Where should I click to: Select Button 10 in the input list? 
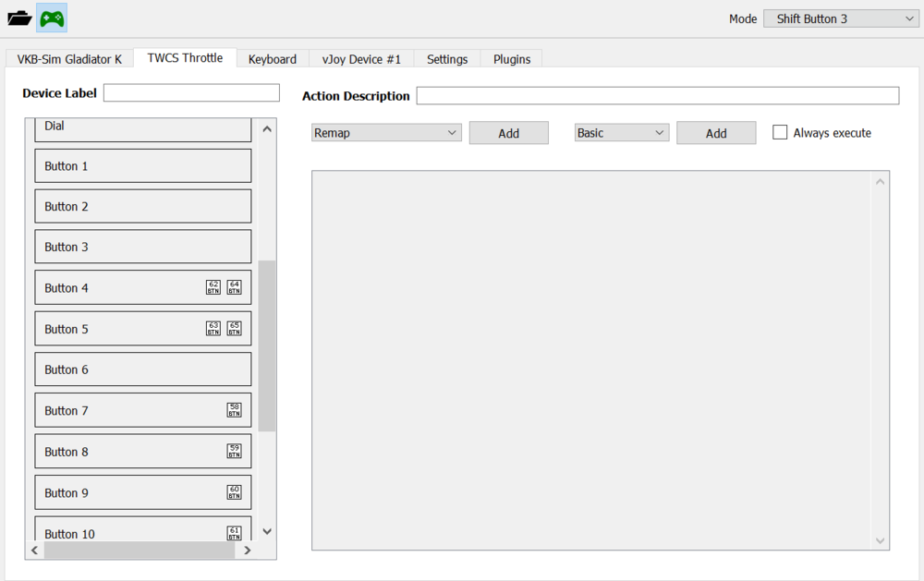click(143, 528)
